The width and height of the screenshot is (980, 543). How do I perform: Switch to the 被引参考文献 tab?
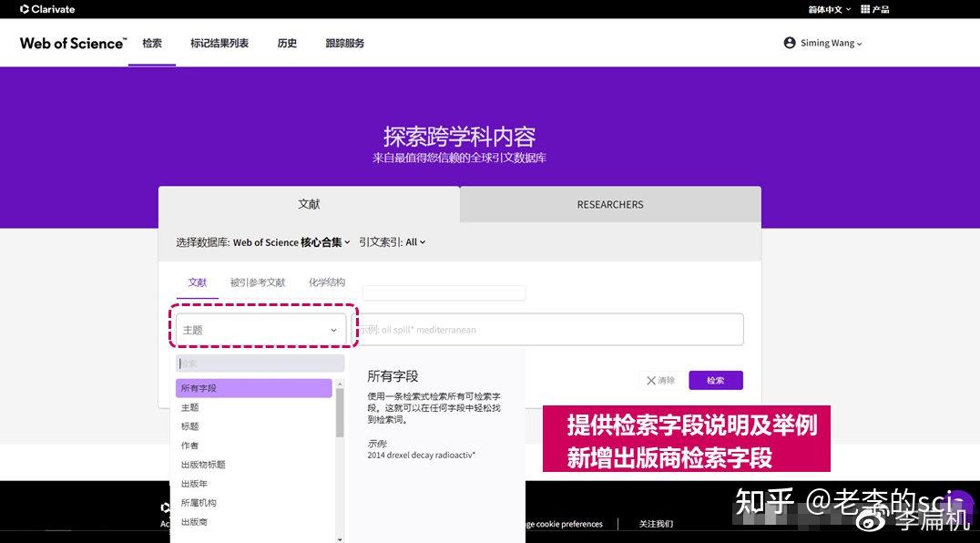click(x=257, y=282)
